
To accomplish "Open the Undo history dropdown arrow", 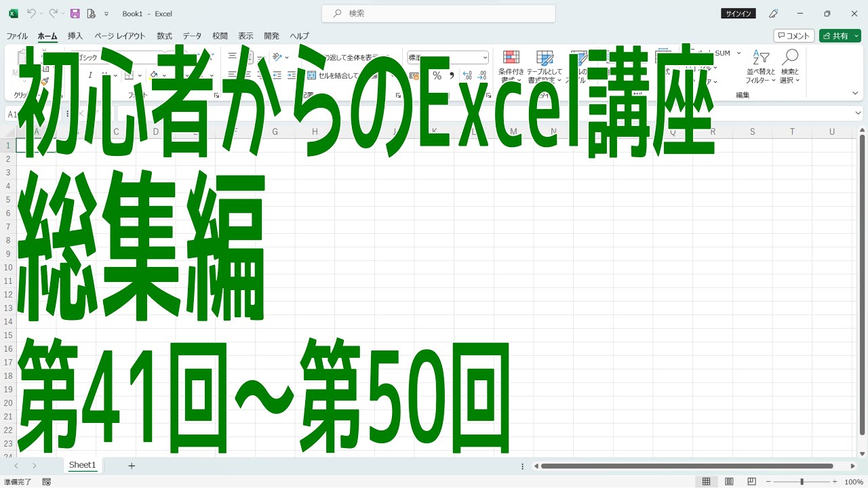I will (41, 14).
